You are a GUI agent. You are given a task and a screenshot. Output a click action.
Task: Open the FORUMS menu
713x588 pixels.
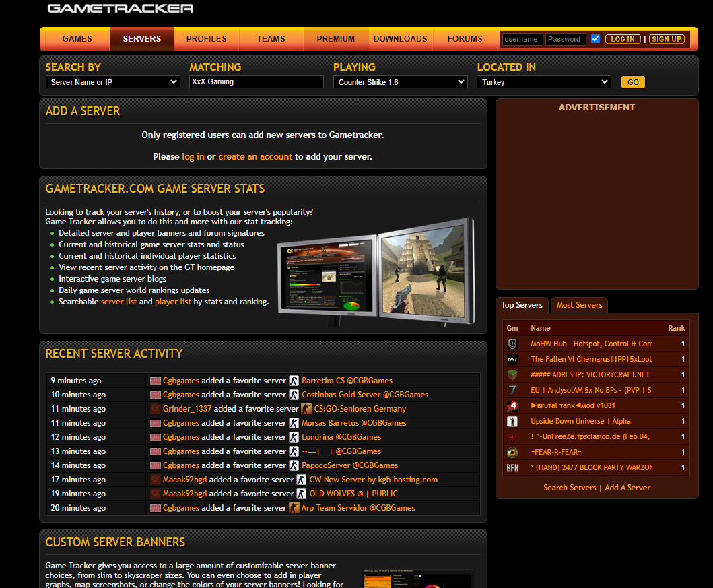(465, 39)
